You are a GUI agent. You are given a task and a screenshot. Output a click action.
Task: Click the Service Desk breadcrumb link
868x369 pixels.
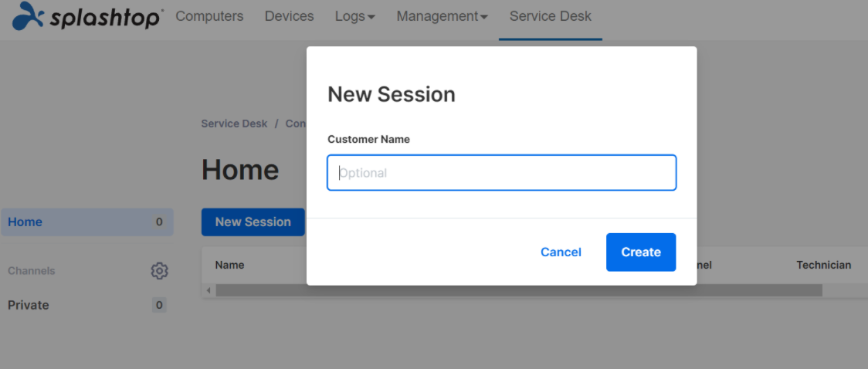click(x=234, y=124)
